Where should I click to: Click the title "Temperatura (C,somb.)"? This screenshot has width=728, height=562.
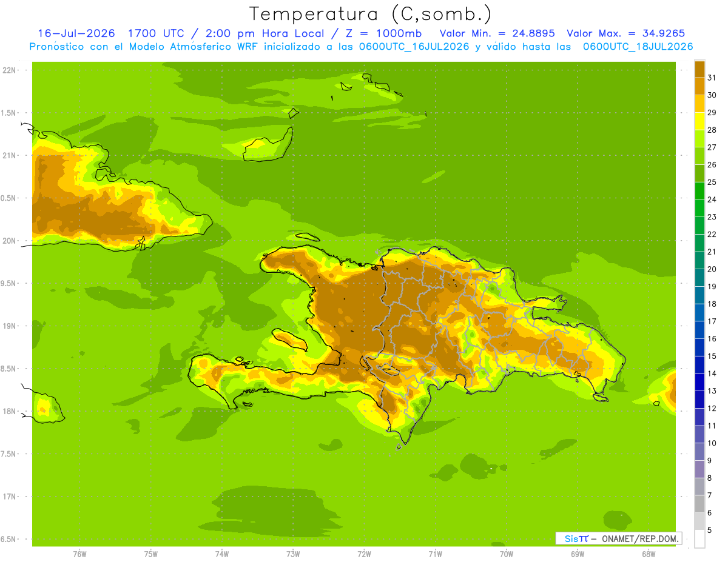(370, 14)
